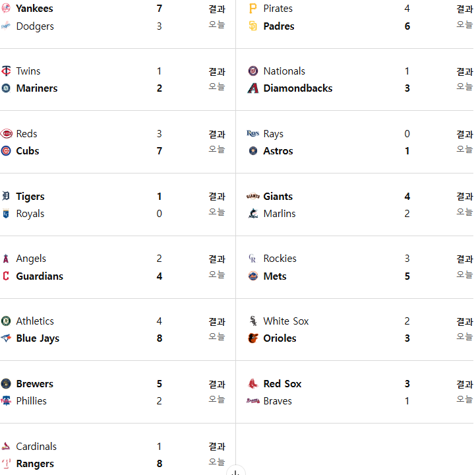View Tigers game result label
This screenshot has height=475, width=476.
(217, 197)
